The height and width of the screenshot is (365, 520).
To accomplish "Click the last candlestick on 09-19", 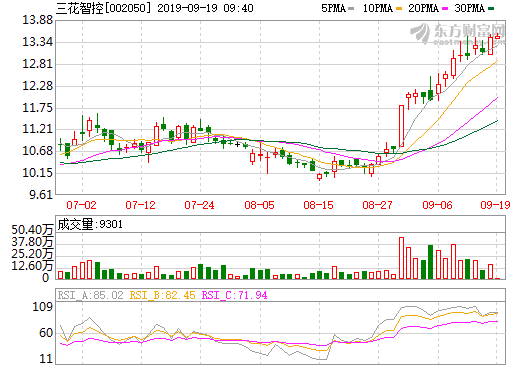I will [x=497, y=37].
